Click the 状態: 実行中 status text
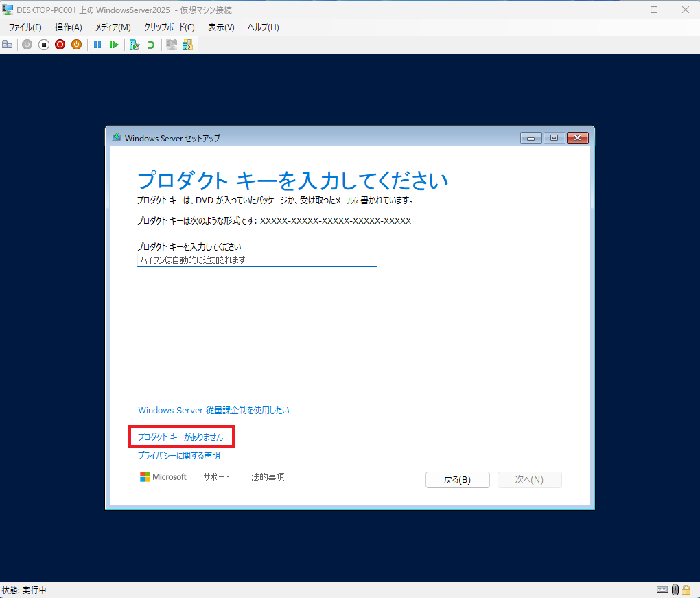This screenshot has height=598, width=700. pyautogui.click(x=24, y=590)
